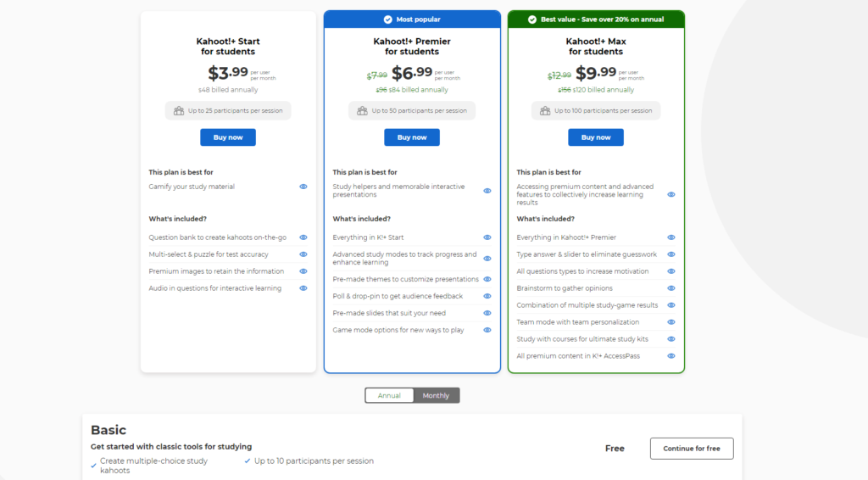Preview Team mode with team personalization

click(671, 322)
